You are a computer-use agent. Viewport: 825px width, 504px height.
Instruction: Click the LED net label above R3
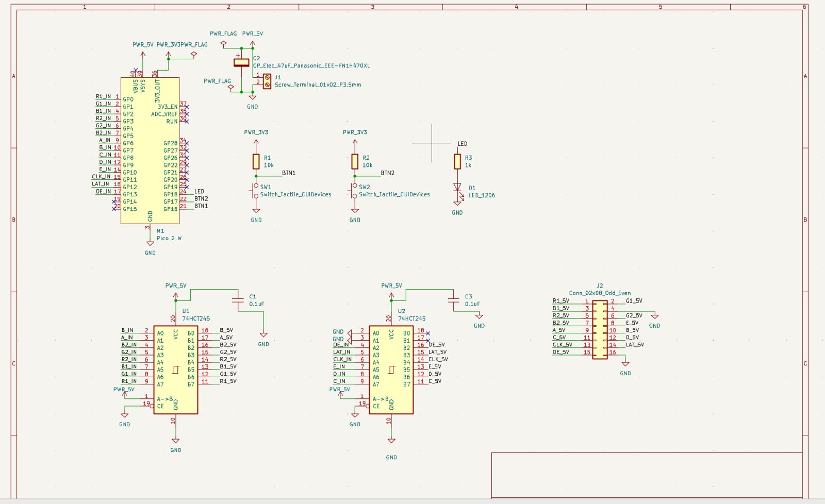[x=463, y=144]
